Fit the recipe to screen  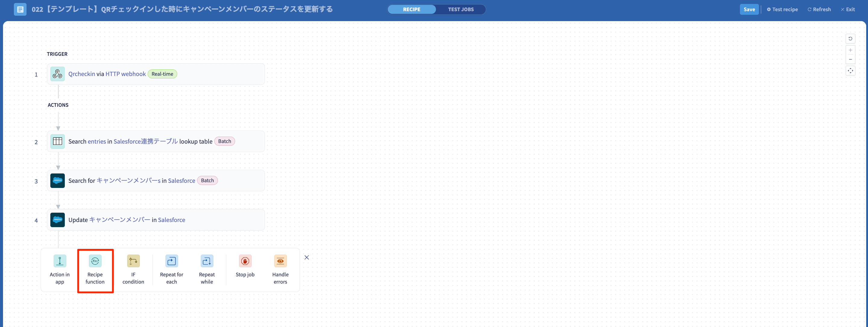(x=850, y=71)
